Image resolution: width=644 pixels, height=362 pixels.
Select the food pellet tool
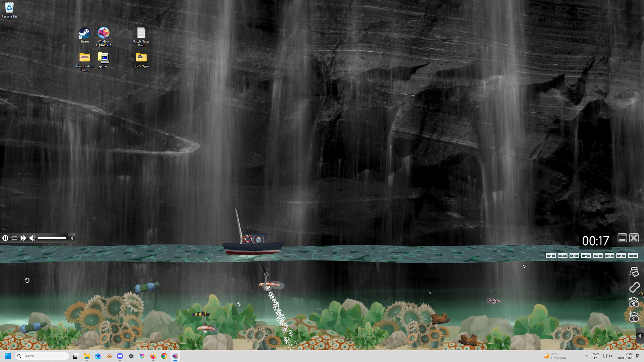tap(634, 288)
